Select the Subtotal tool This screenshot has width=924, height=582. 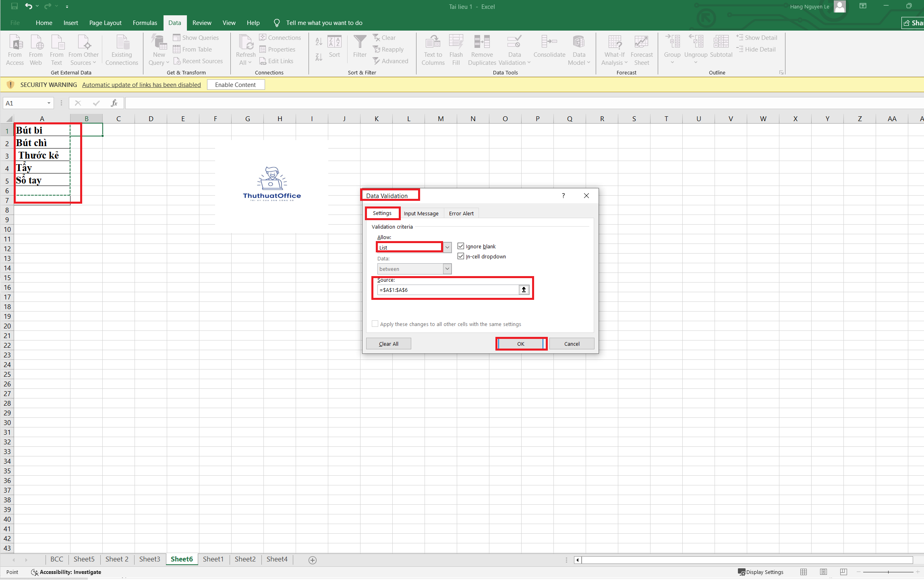721,49
